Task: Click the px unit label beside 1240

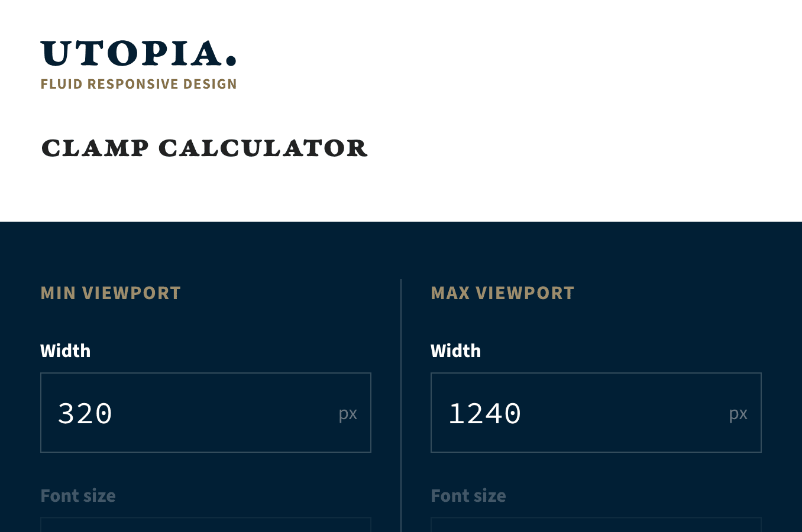Action: 738,412
